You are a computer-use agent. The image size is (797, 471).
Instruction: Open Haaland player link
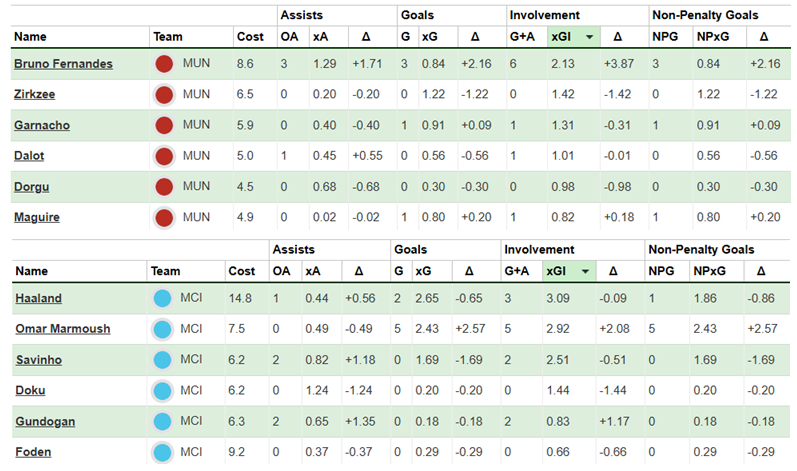(x=38, y=298)
